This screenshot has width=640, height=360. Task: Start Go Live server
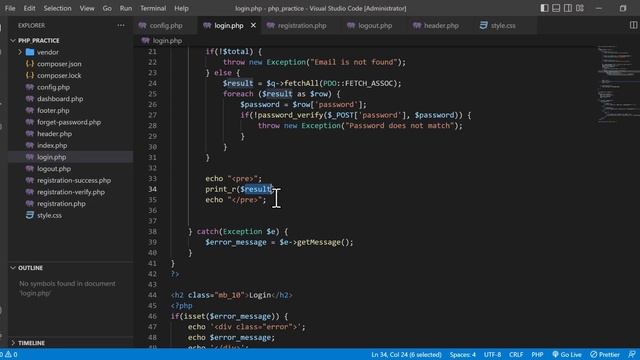[567, 354]
